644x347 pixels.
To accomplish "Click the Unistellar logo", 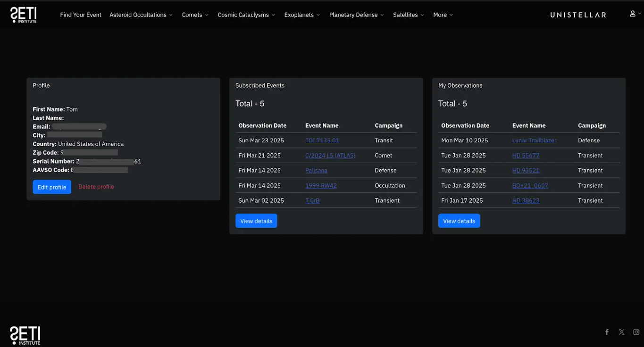I will (578, 15).
